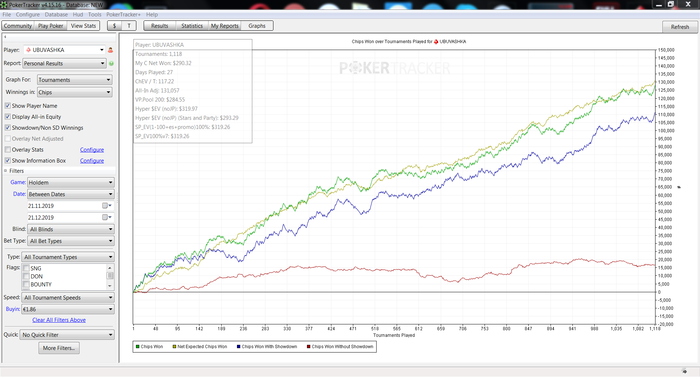Open the Type dropdown All Tournament Types
This screenshot has width=700, height=377.
click(68, 257)
